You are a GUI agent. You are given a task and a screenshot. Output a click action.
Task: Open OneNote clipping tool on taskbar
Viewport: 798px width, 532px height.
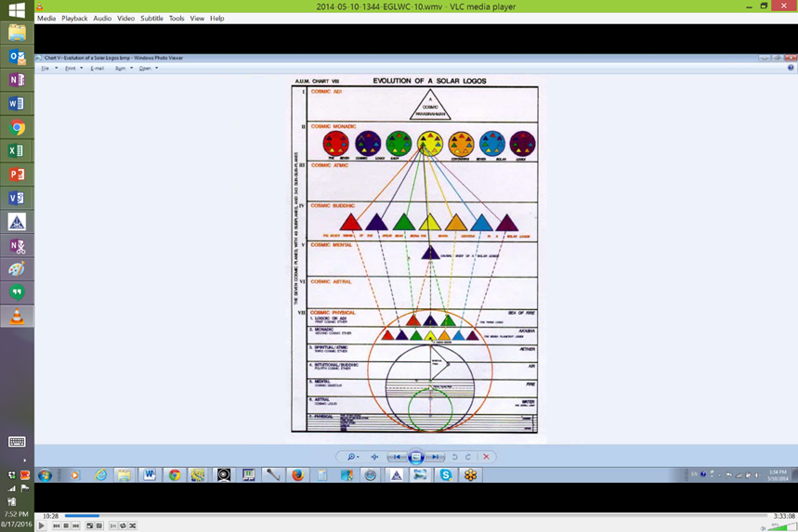[17, 246]
